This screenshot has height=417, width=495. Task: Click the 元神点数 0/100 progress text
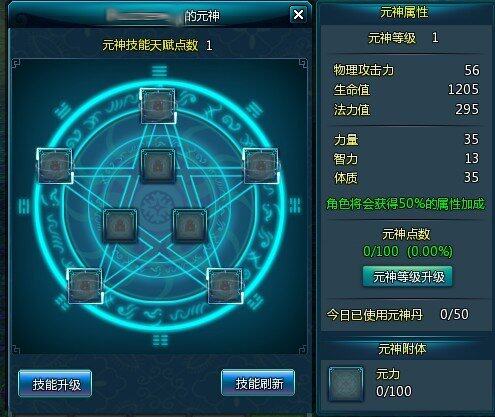point(408,251)
